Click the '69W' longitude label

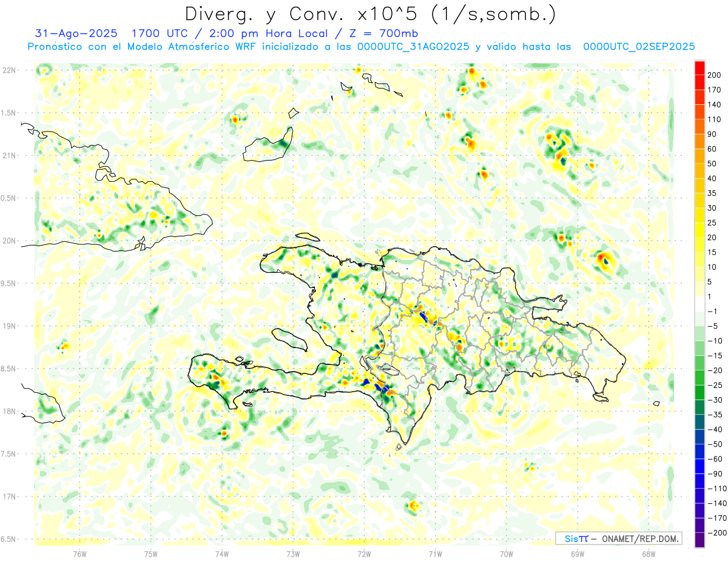click(x=578, y=554)
